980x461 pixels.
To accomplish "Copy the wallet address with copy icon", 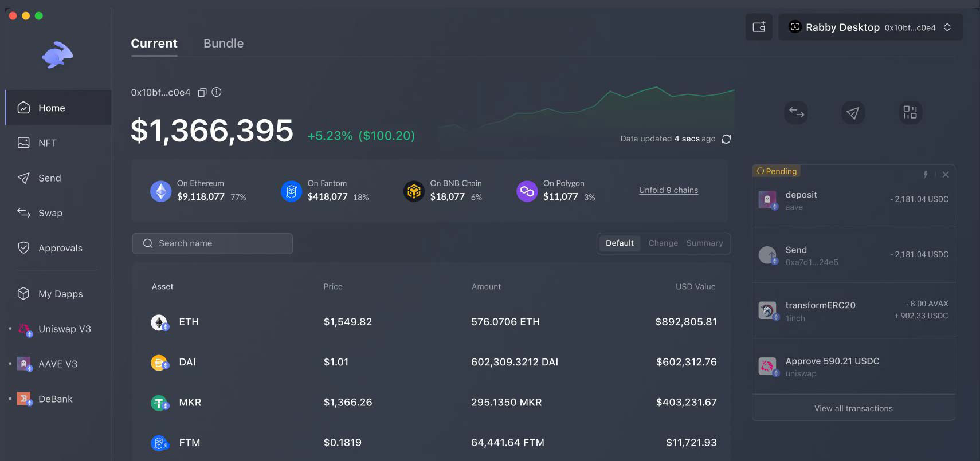I will tap(202, 93).
